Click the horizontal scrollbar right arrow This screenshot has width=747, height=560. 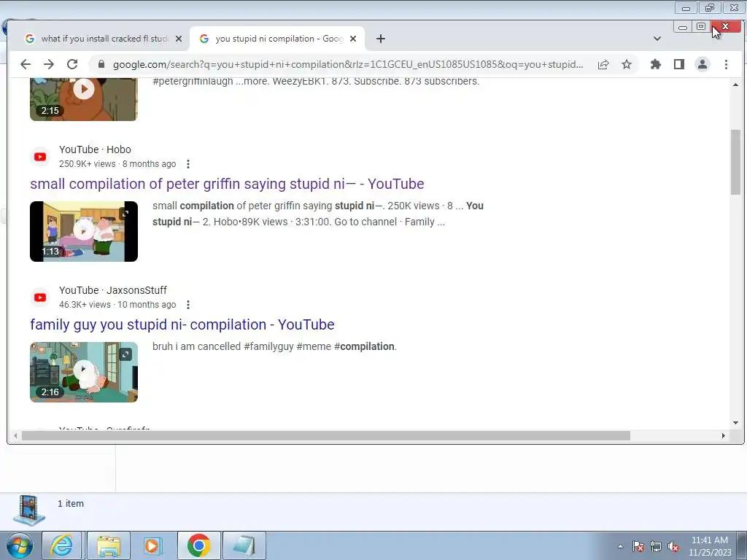[723, 436]
